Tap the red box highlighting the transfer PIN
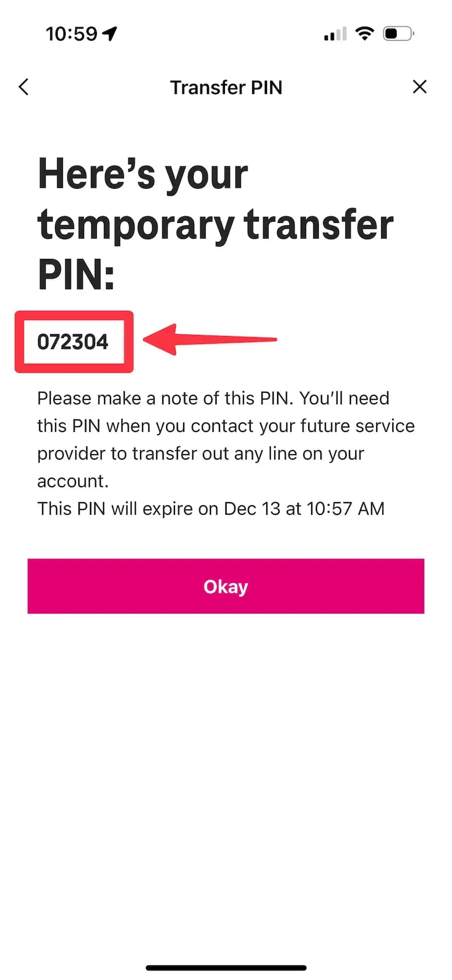Viewport: 452px width, 980px height. 74,342
